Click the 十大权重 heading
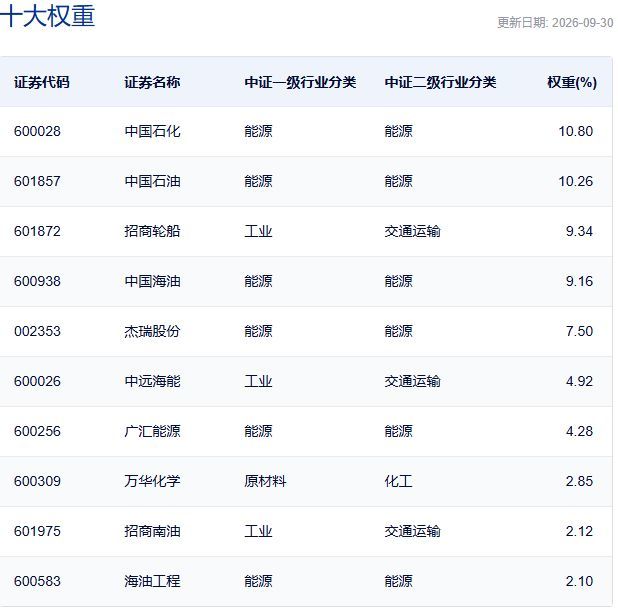This screenshot has height=613, width=618. 47,16
